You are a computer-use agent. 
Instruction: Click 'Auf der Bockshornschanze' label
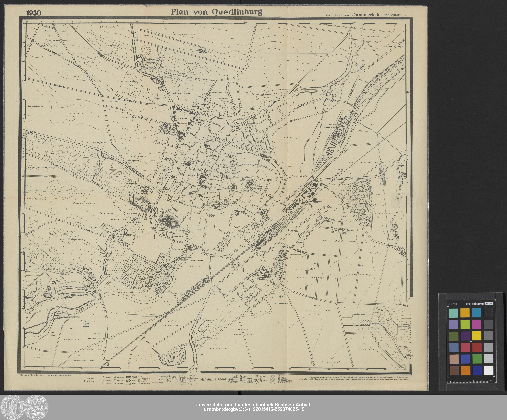point(339,241)
